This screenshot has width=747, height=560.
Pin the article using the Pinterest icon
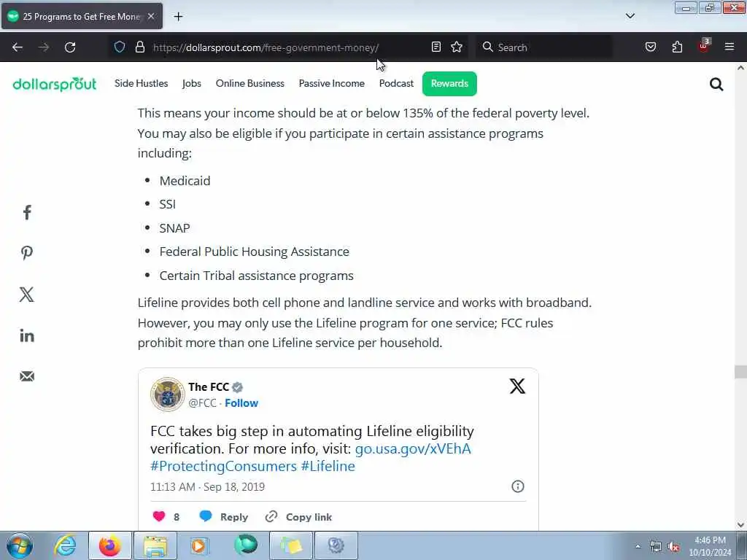pos(27,253)
